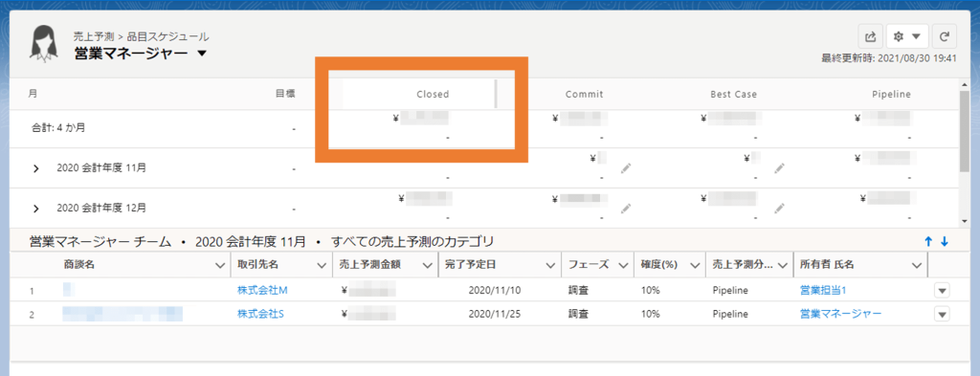Screen dimensions: 980x376
Task: Click the Closed column header
Action: click(433, 95)
